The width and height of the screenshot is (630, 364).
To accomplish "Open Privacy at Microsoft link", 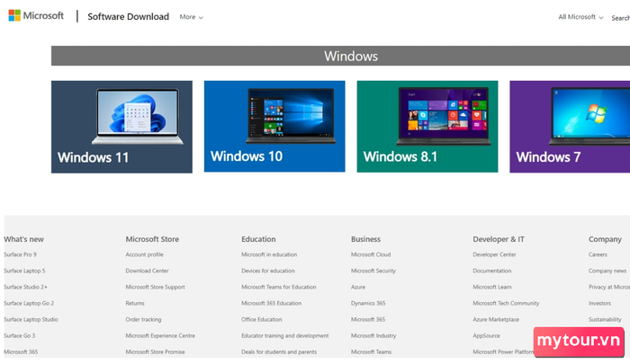I will [609, 287].
